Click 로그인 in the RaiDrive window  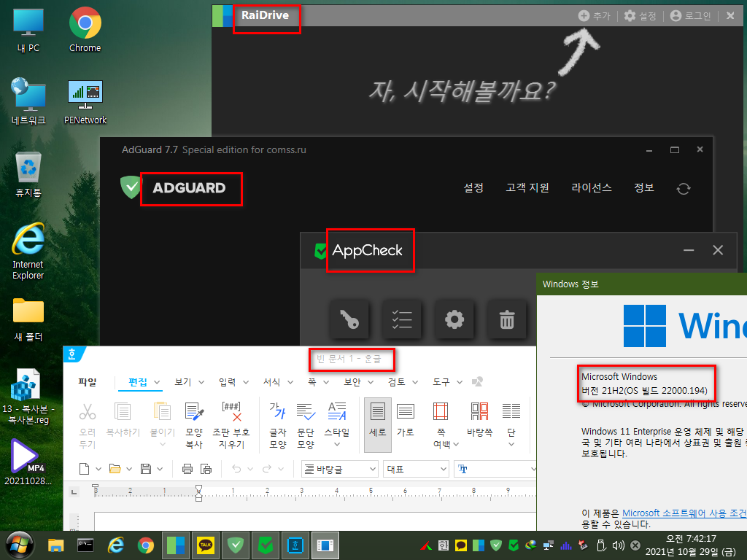tap(690, 16)
